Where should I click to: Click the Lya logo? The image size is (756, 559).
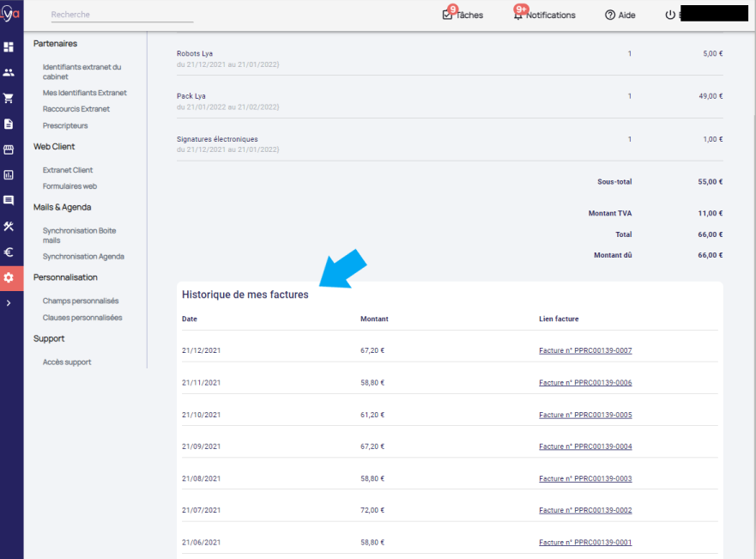(x=10, y=13)
